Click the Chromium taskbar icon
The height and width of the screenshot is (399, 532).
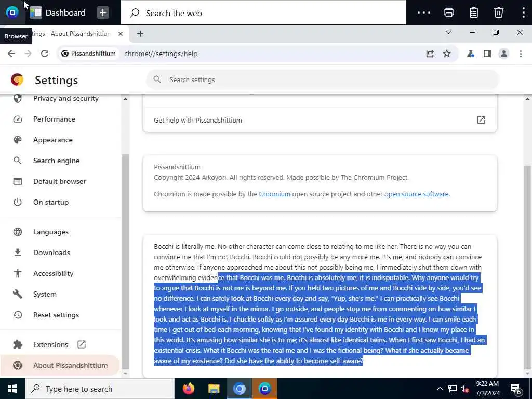[x=239, y=389]
